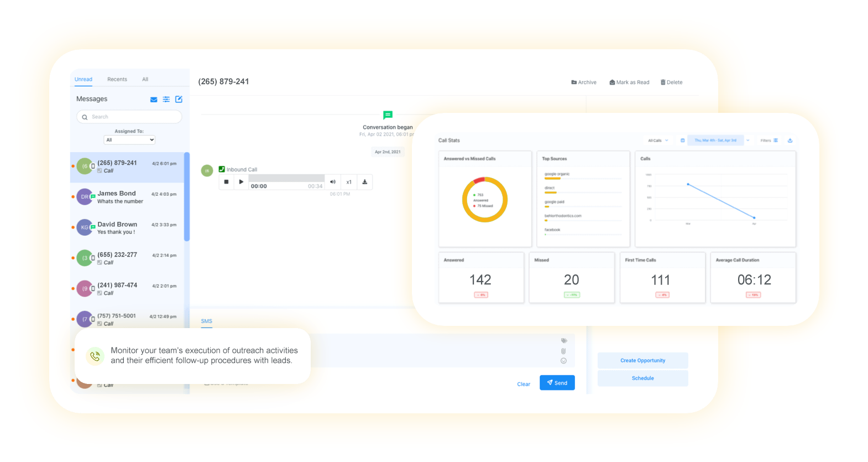Screen dimensions: 868x462
Task: Click the envelope icon beside Messages
Action: point(154,100)
